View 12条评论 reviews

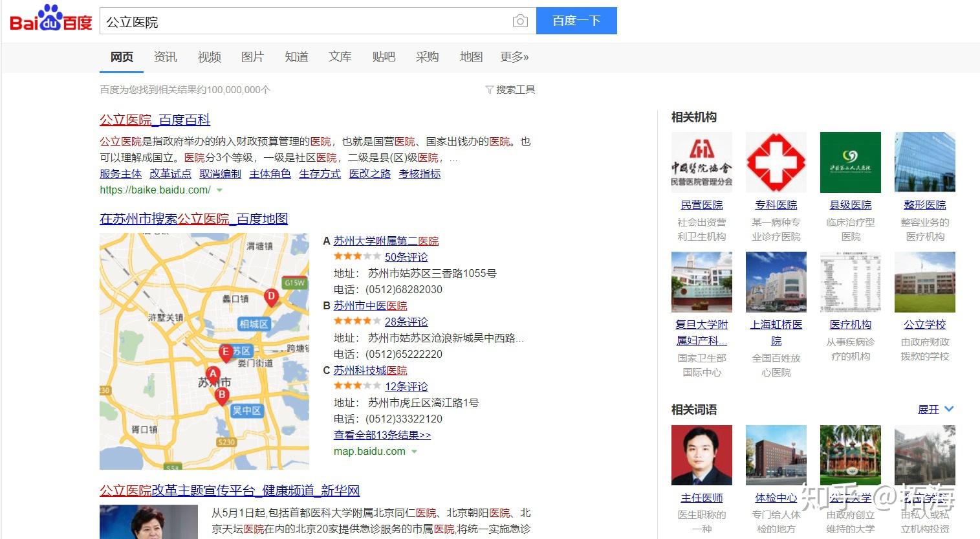(x=406, y=386)
